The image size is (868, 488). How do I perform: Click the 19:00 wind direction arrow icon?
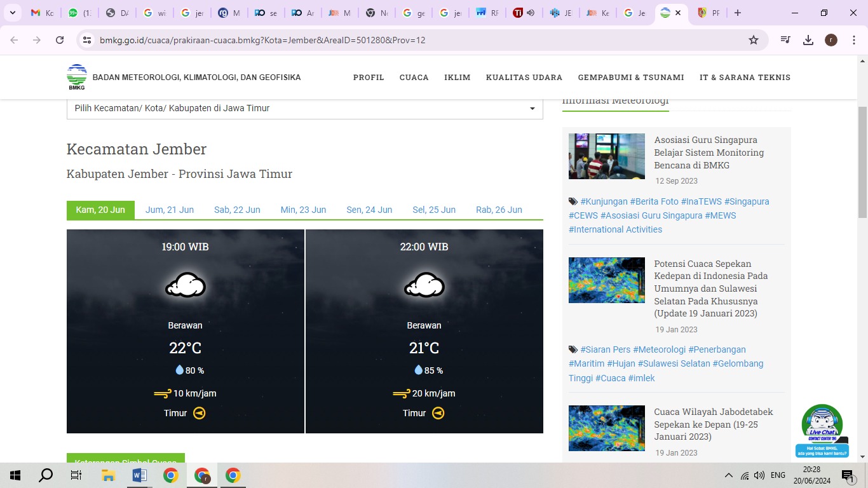pyautogui.click(x=200, y=413)
